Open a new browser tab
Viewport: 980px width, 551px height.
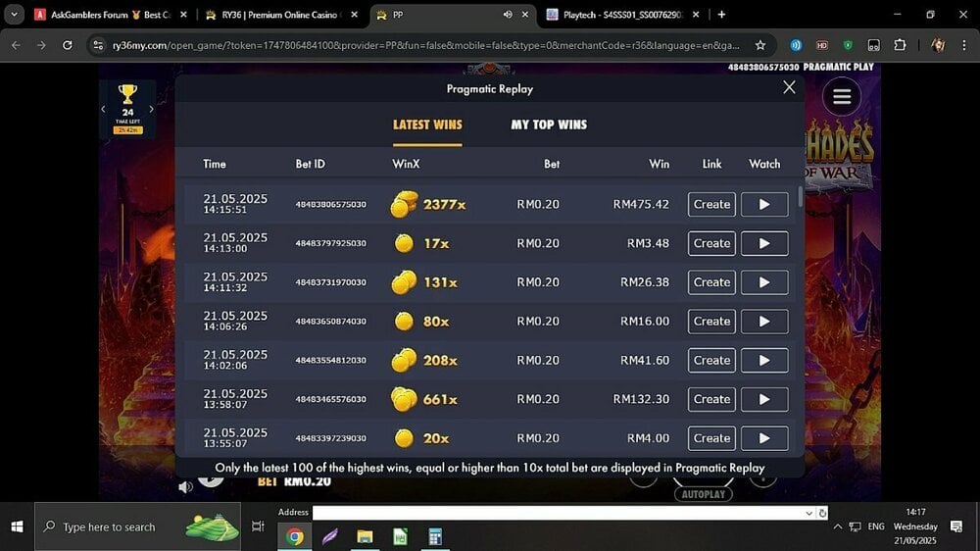721,15
